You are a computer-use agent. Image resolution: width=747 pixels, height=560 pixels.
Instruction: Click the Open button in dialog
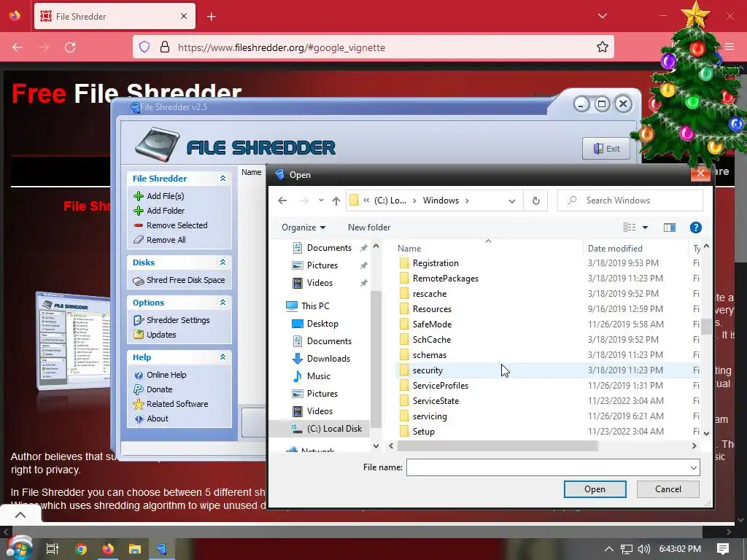[x=595, y=489]
